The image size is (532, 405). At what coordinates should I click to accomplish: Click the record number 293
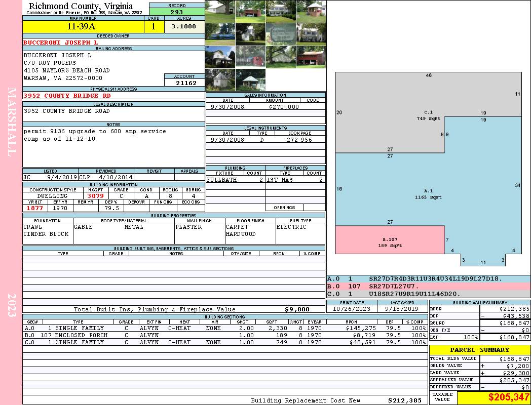(176, 12)
